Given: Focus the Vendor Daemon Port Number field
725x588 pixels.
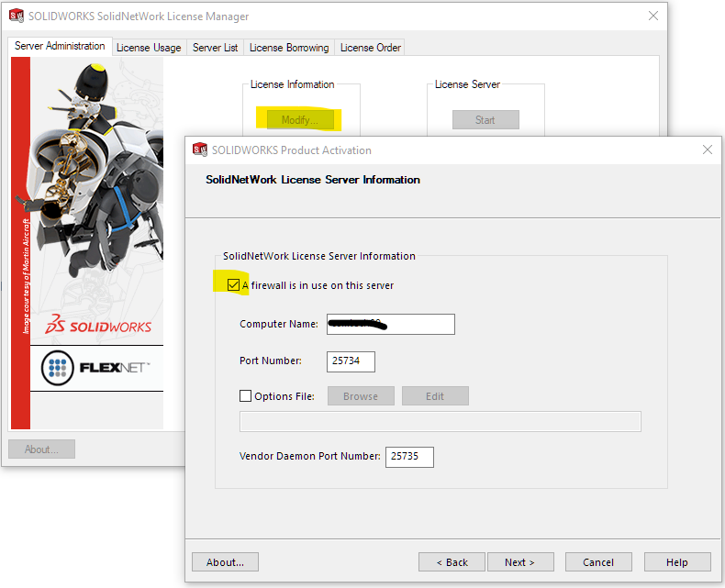Looking at the screenshot, I should point(409,456).
